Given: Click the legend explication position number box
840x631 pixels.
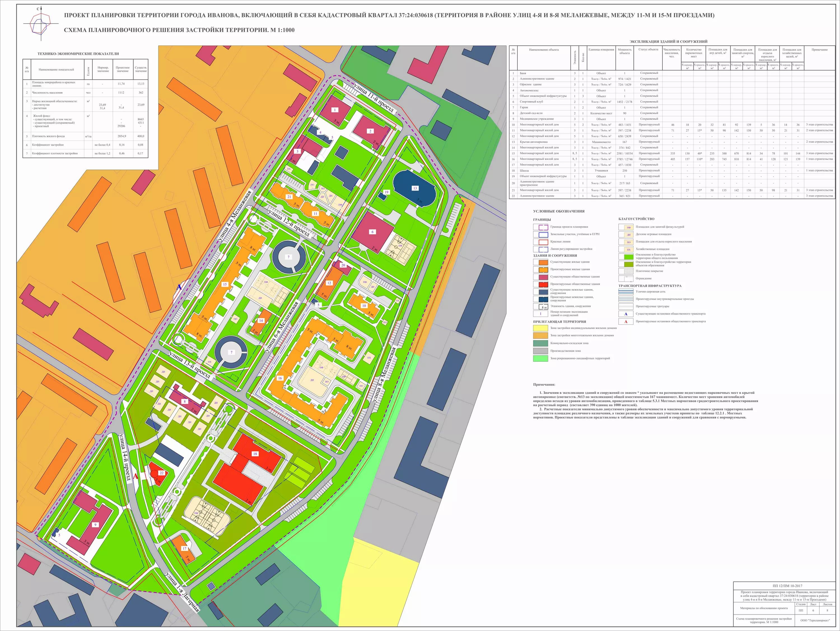Looking at the screenshot, I should click(541, 314).
